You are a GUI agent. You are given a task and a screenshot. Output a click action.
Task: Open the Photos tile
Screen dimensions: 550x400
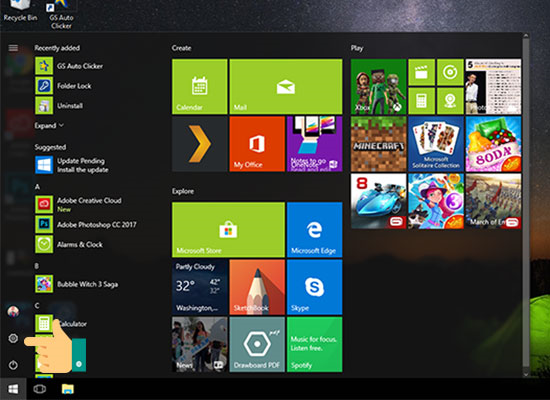494,86
